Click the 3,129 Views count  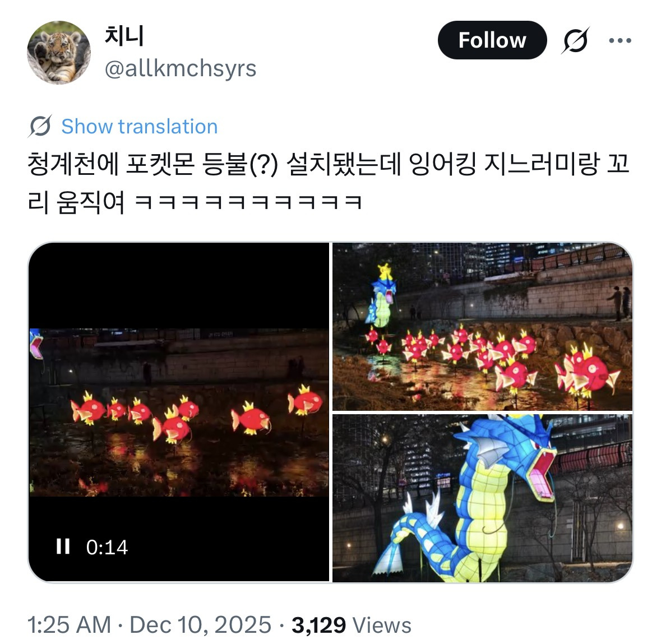click(x=351, y=624)
